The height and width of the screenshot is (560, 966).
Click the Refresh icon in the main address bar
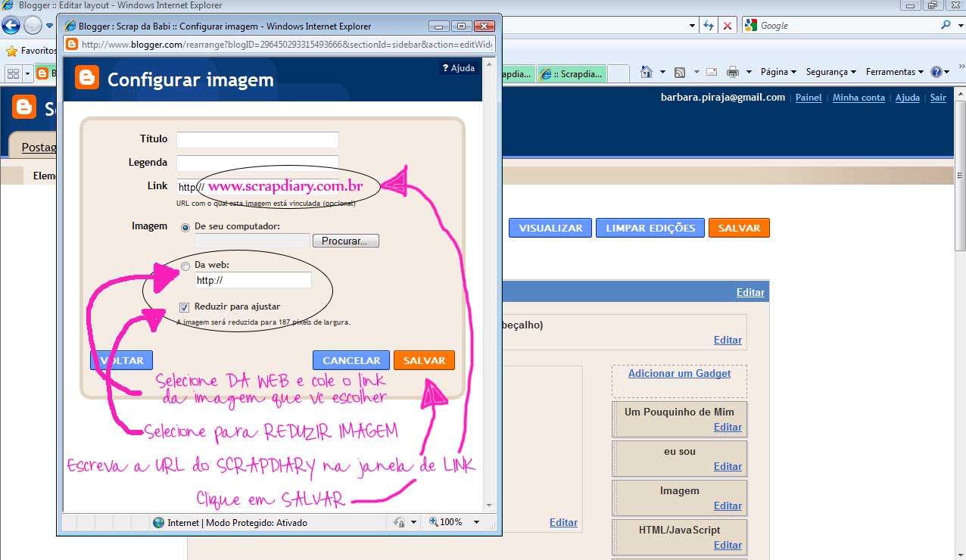point(709,26)
